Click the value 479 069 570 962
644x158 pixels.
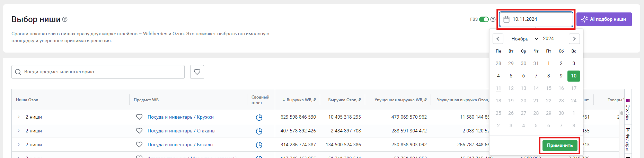coord(409,117)
